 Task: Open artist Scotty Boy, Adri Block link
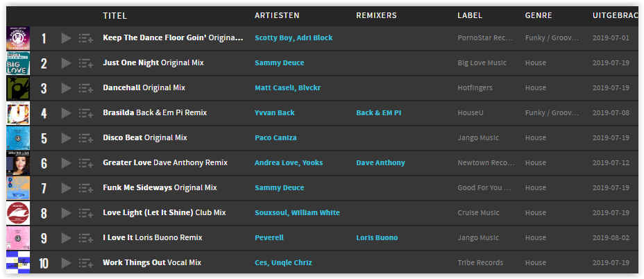(294, 37)
